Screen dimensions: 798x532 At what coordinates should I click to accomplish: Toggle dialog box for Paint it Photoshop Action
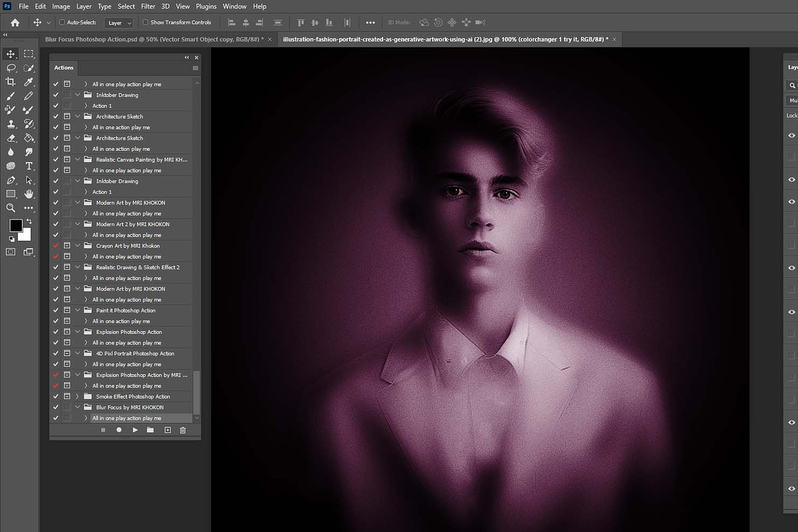[x=67, y=310]
